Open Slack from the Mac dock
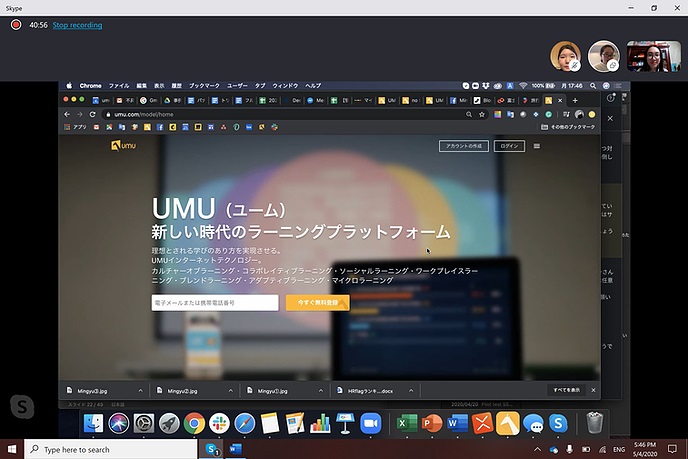Screen dimensions: 688x459 [219, 423]
